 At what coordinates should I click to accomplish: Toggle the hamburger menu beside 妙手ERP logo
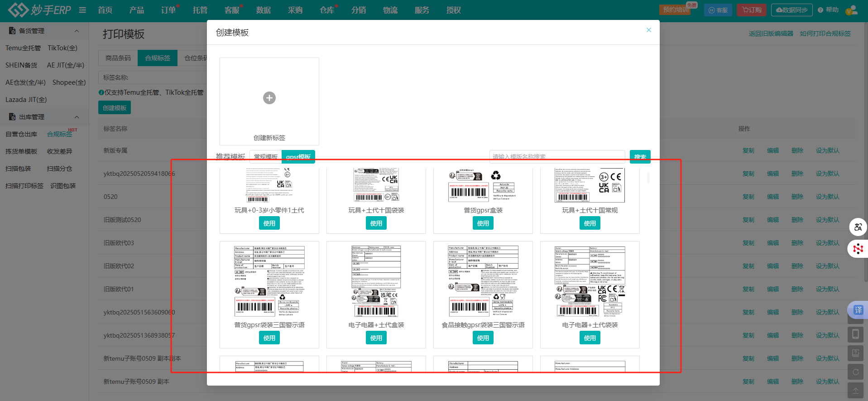[82, 10]
